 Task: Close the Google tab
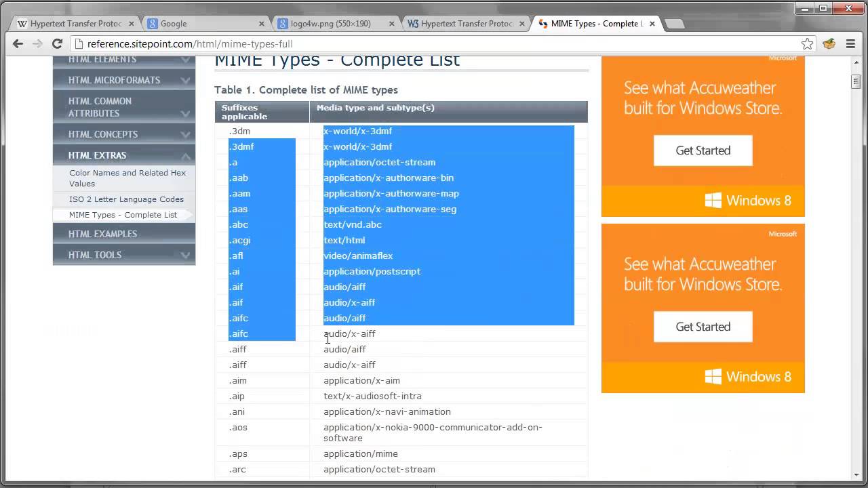pyautogui.click(x=262, y=23)
